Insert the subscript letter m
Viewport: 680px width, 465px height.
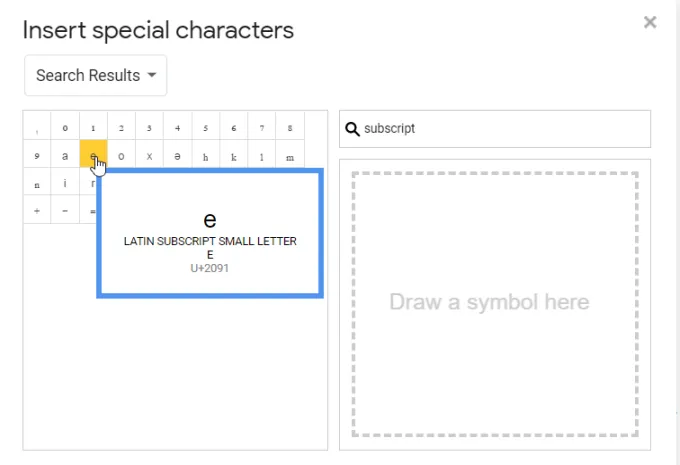290,156
